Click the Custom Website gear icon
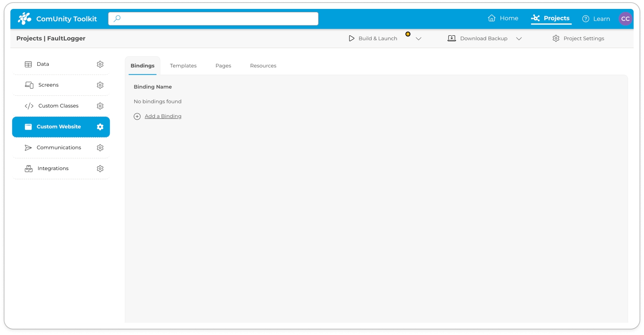644x335 pixels. pyautogui.click(x=100, y=127)
